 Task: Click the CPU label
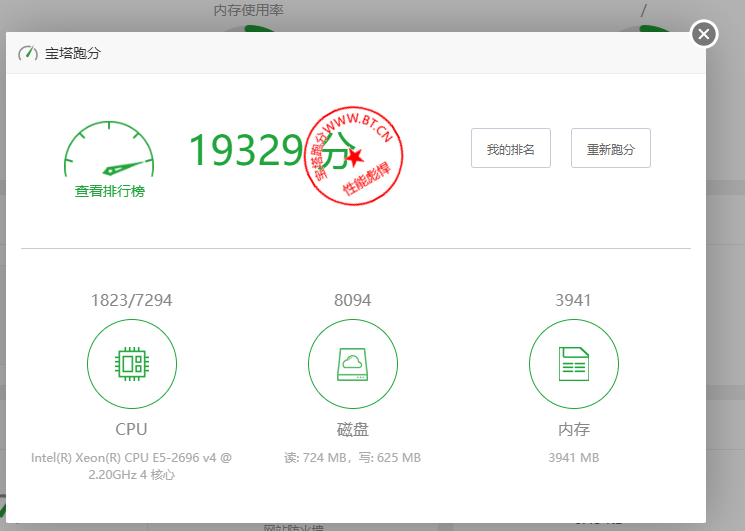point(132,429)
